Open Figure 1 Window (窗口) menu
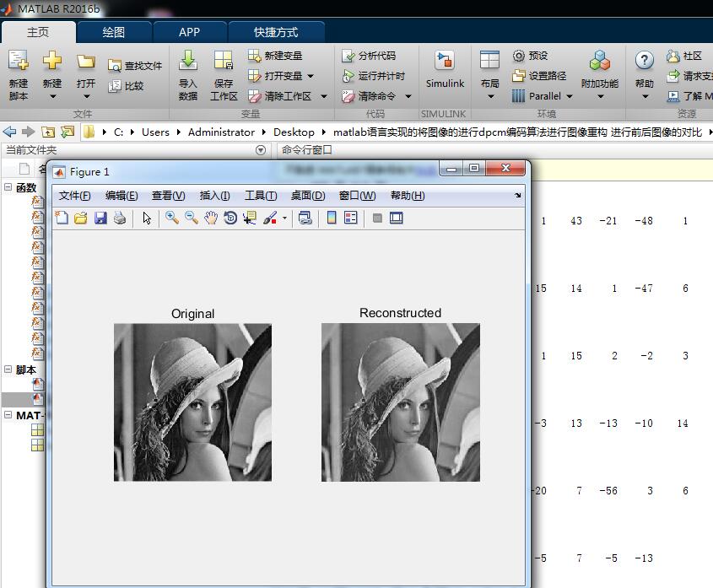 point(358,196)
